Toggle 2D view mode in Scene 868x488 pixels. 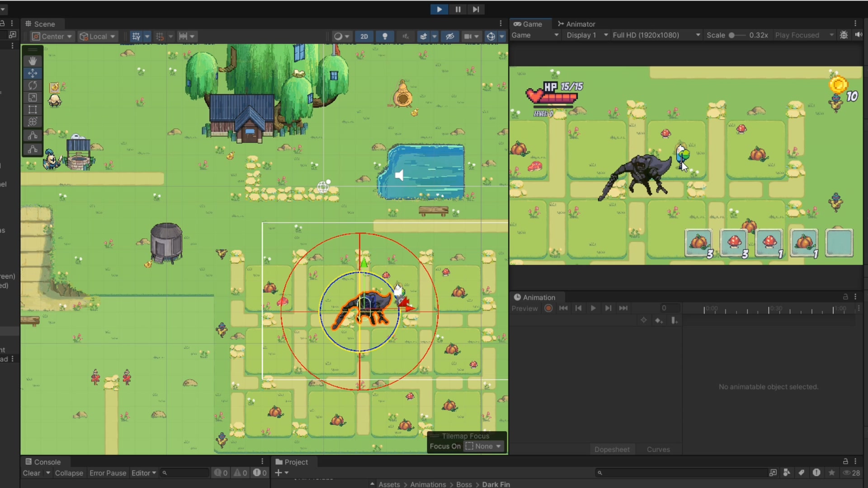point(364,36)
